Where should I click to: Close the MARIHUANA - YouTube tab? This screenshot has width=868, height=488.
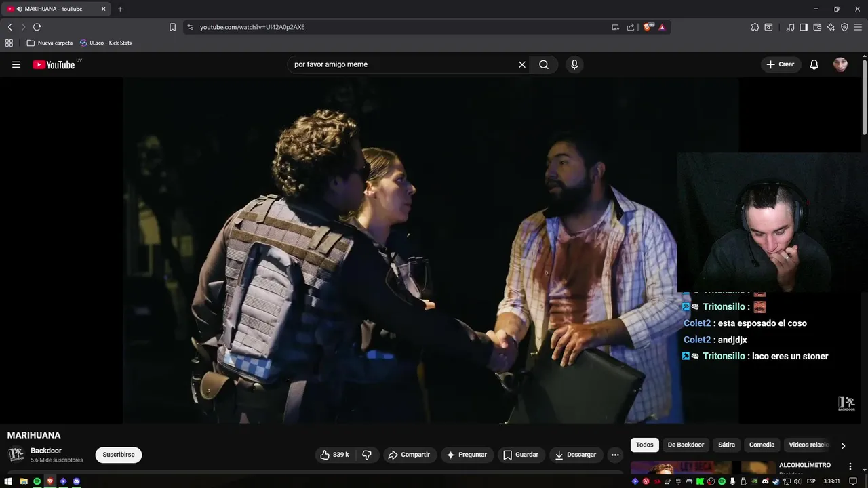pyautogui.click(x=103, y=9)
